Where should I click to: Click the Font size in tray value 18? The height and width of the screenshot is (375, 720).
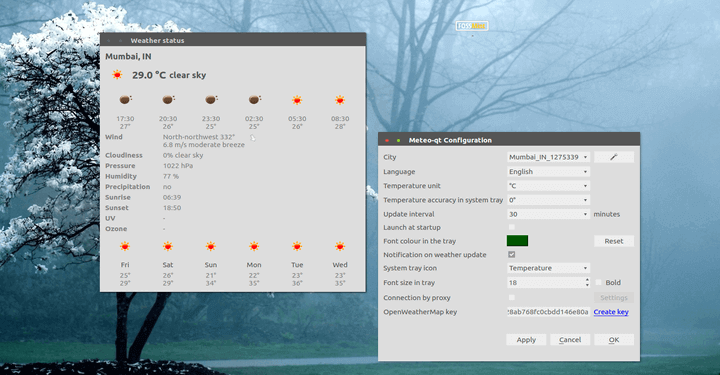coord(513,283)
